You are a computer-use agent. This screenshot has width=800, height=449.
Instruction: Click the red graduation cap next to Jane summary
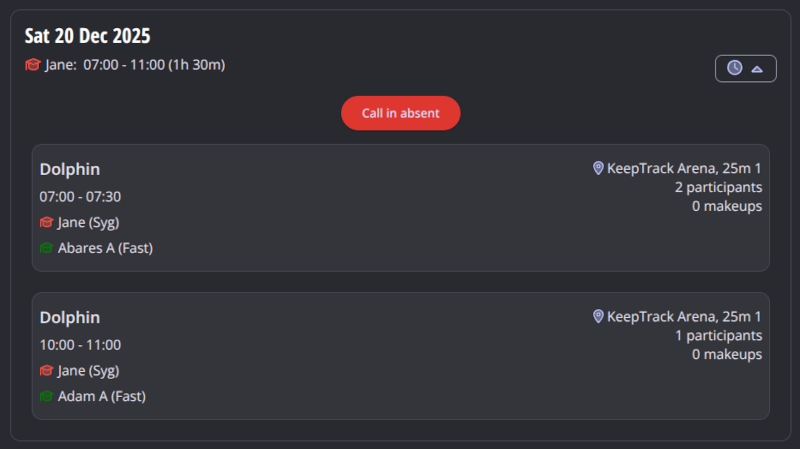[33, 65]
